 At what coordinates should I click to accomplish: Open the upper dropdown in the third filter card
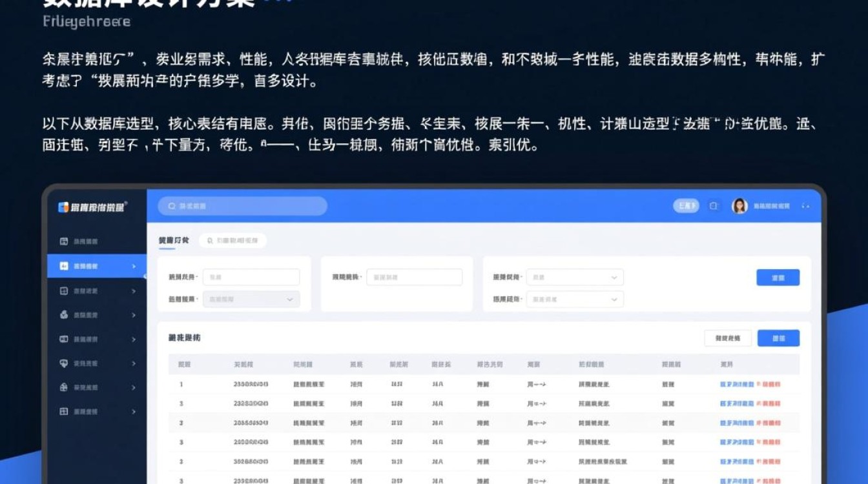(575, 277)
